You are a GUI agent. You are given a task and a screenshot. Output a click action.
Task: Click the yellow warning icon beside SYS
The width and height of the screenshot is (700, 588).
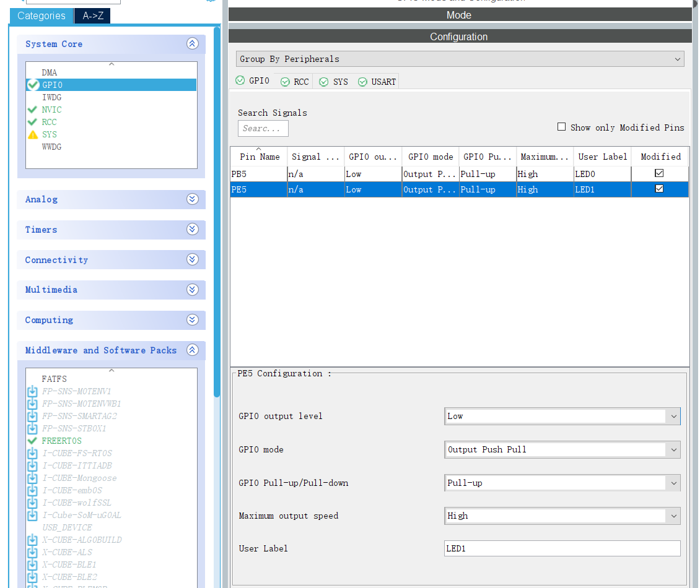click(x=33, y=134)
